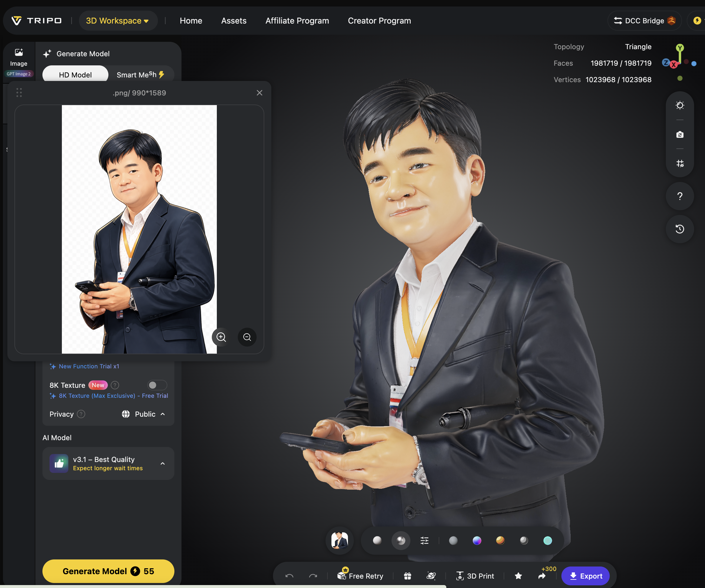Close the reference image preview popup
Image resolution: width=705 pixels, height=588 pixels.
pyautogui.click(x=260, y=93)
